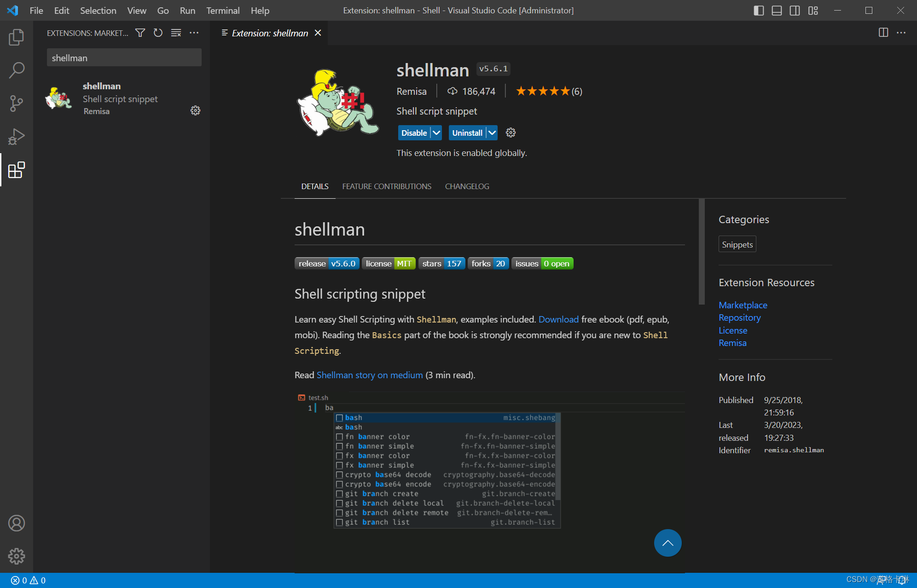Click the license MIT badge
Viewport: 917px width, 588px height.
click(389, 264)
